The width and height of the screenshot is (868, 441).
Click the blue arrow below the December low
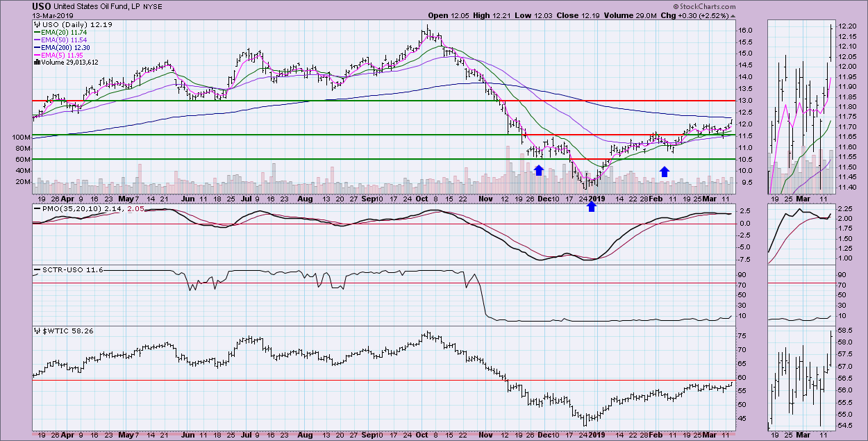click(x=592, y=206)
